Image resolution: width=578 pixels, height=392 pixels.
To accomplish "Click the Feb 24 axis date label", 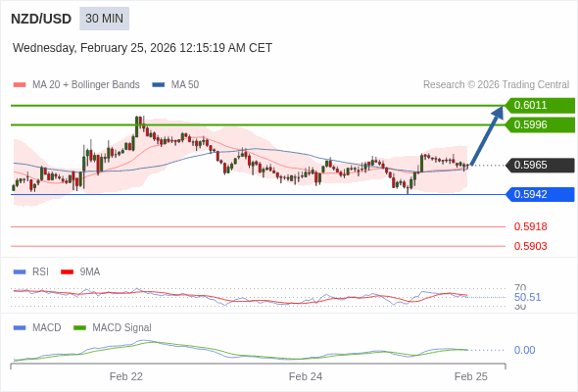I will (306, 376).
